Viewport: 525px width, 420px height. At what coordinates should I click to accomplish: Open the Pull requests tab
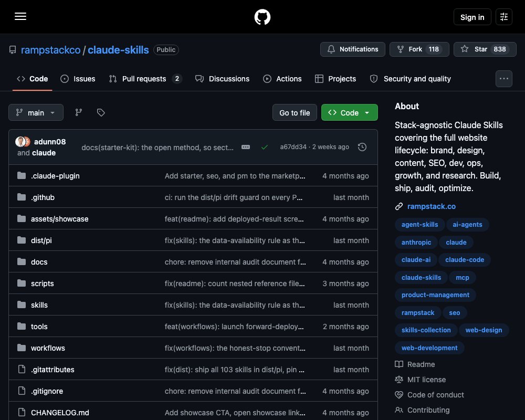pyautogui.click(x=145, y=79)
